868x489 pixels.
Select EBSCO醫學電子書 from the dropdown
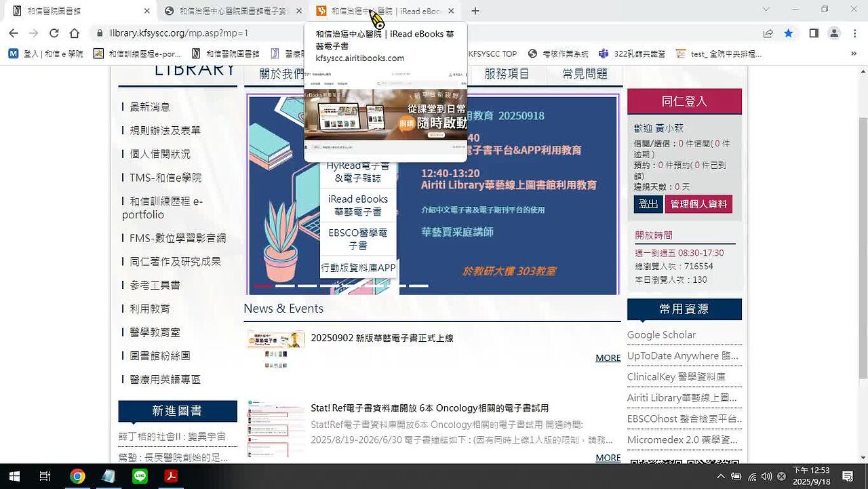(x=357, y=239)
